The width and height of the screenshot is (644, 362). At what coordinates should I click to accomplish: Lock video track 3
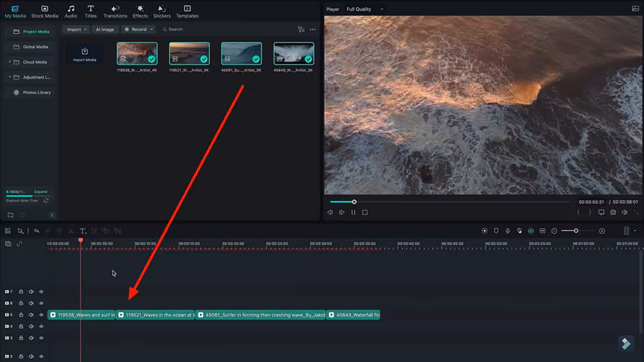point(21,339)
